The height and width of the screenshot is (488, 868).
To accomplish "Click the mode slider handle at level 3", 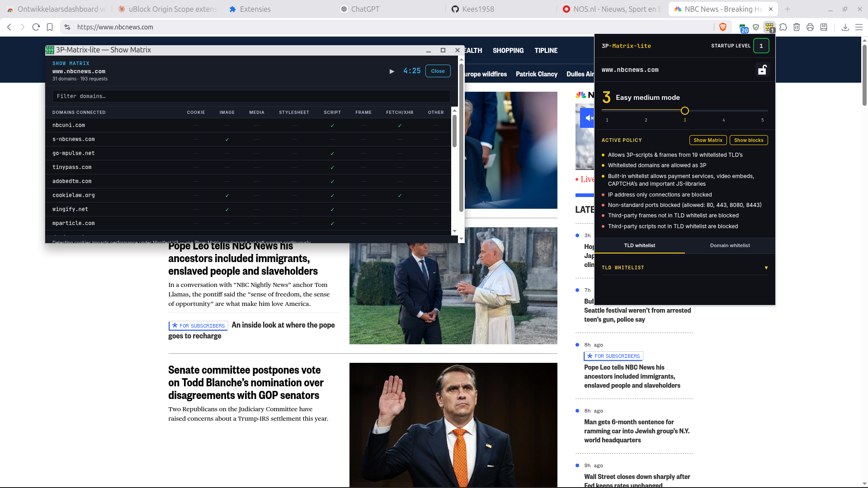I will point(685,111).
